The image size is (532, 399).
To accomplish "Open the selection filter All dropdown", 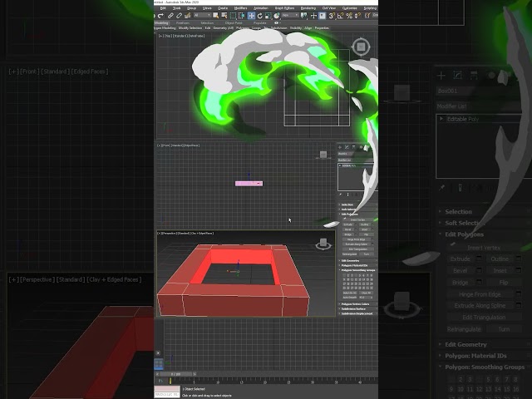I will pyautogui.click(x=203, y=16).
